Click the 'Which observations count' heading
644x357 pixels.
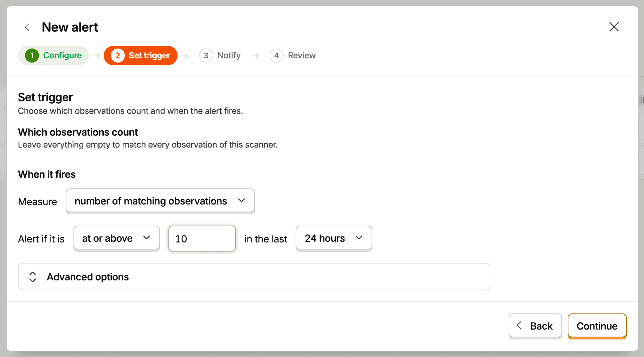pyautogui.click(x=78, y=132)
